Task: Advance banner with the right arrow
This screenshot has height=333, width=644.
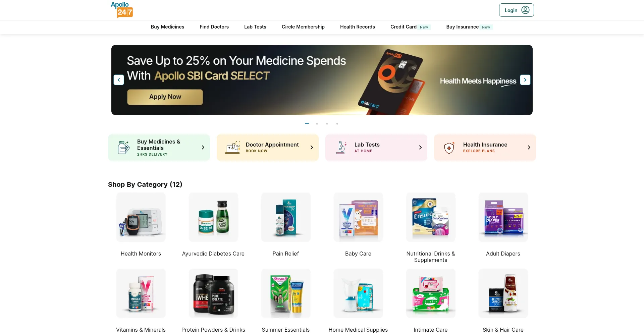Action: [525, 80]
